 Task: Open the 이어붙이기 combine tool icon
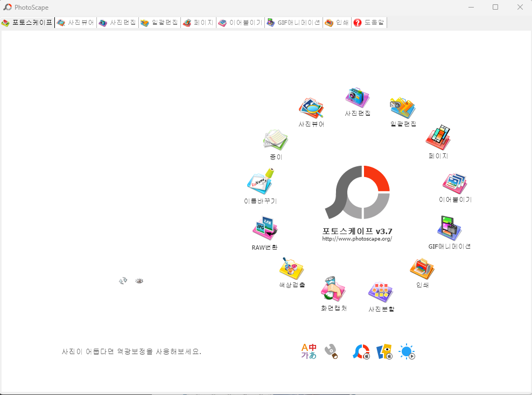click(x=454, y=183)
